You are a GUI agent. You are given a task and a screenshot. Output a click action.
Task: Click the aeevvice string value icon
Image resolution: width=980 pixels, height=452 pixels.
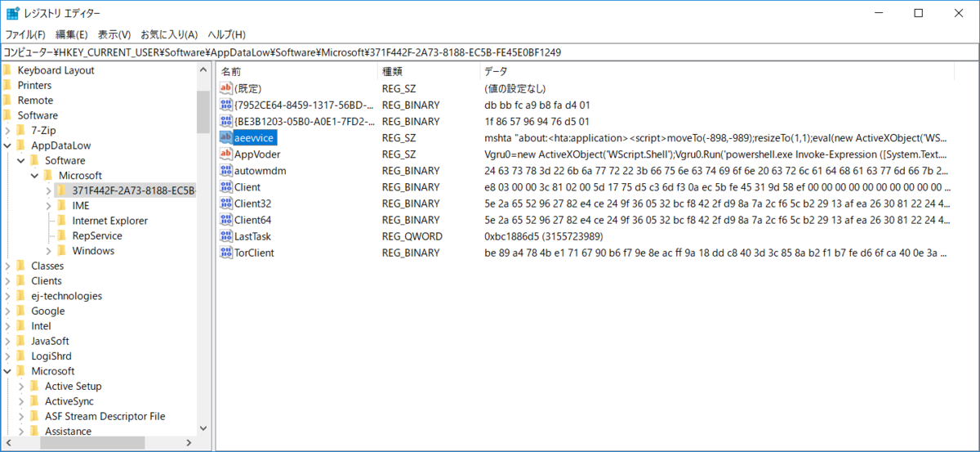[x=226, y=137]
